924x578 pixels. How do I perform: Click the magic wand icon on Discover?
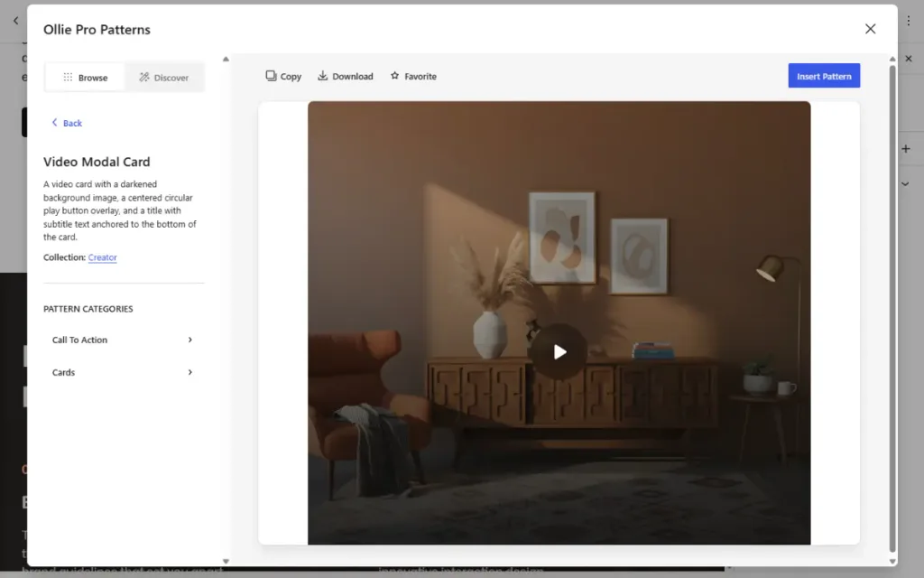(x=143, y=78)
